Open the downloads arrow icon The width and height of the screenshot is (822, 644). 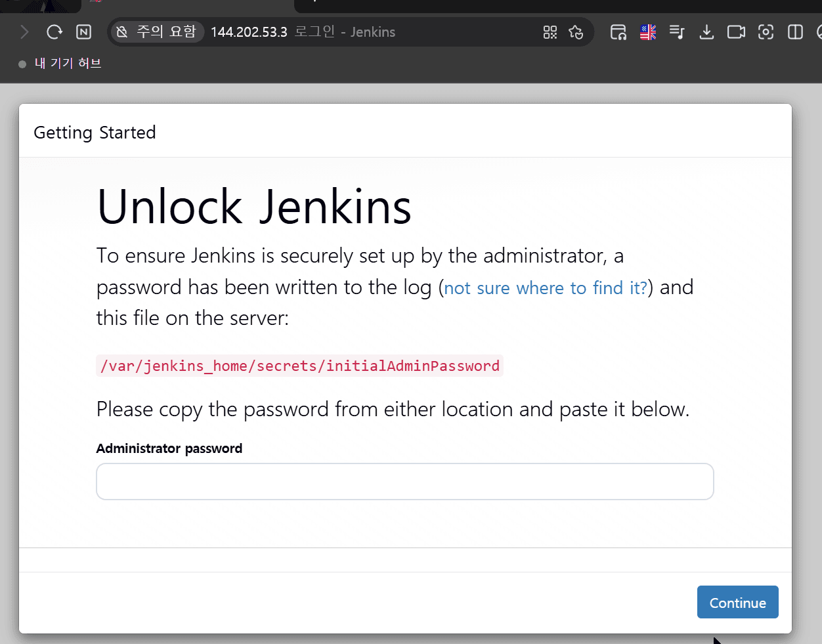click(x=706, y=32)
